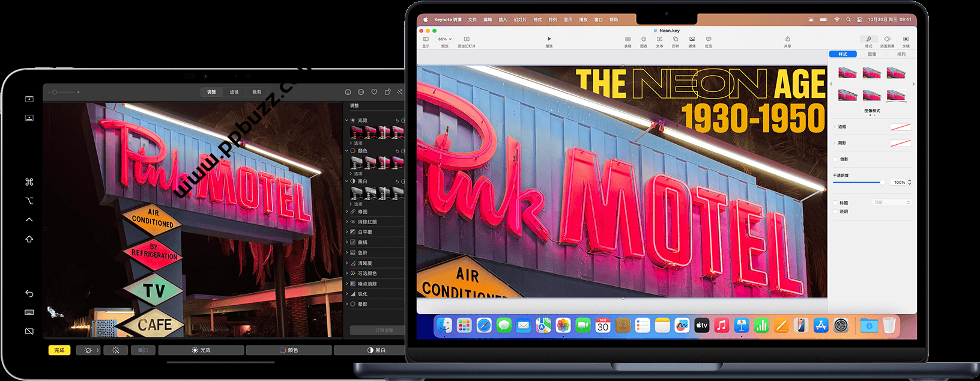Click the Keynote 形状 (shape) toolbar icon

tap(676, 39)
